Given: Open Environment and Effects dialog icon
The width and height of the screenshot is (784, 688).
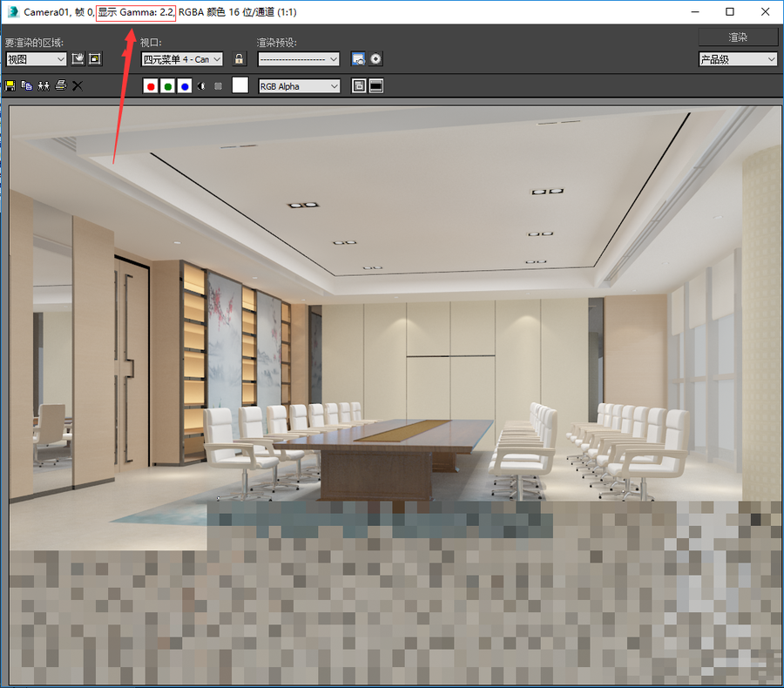Looking at the screenshot, I should tap(375, 59).
